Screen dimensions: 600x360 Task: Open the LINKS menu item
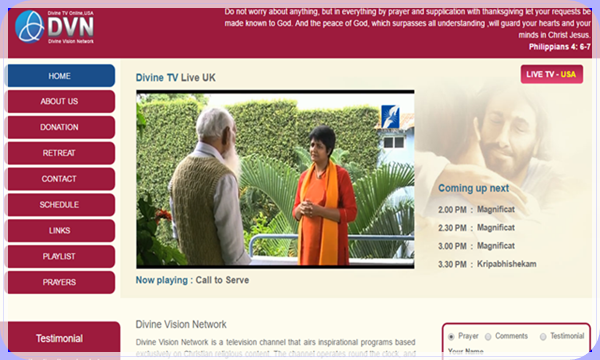(60, 230)
